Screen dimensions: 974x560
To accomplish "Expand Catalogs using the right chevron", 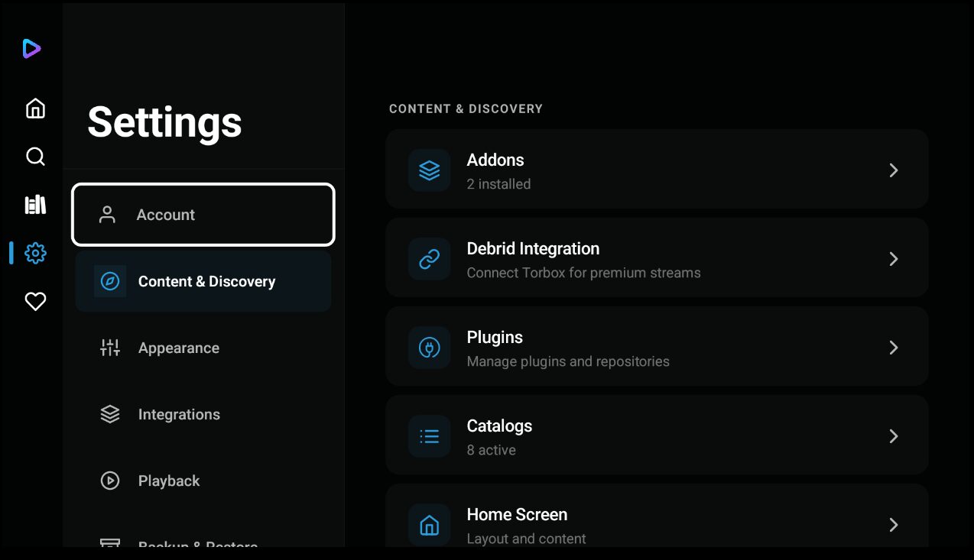I will pos(893,436).
